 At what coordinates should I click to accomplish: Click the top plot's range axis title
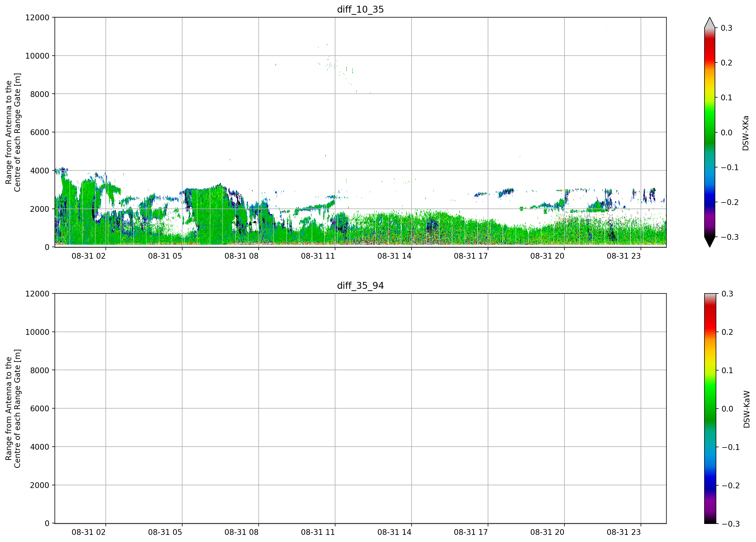click(13, 132)
